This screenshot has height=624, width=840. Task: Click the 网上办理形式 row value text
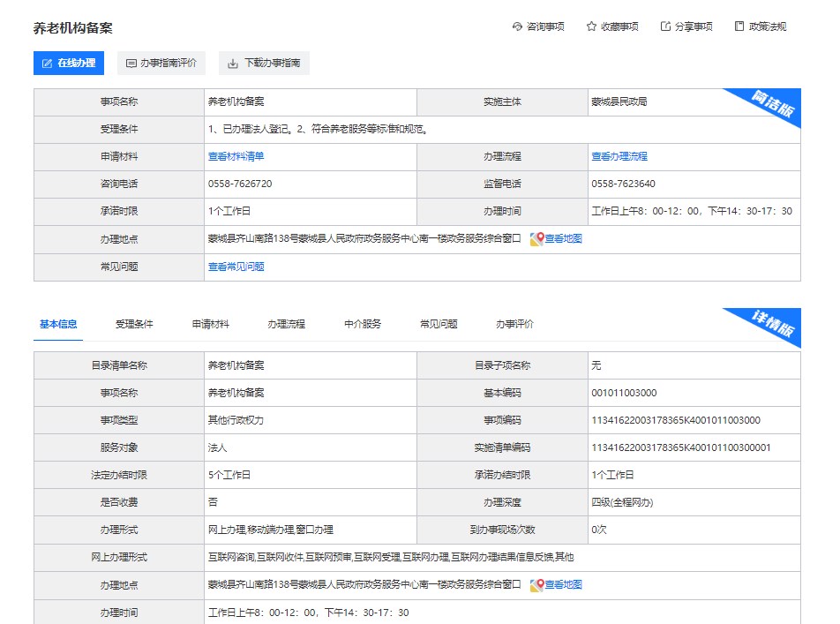[x=391, y=557]
